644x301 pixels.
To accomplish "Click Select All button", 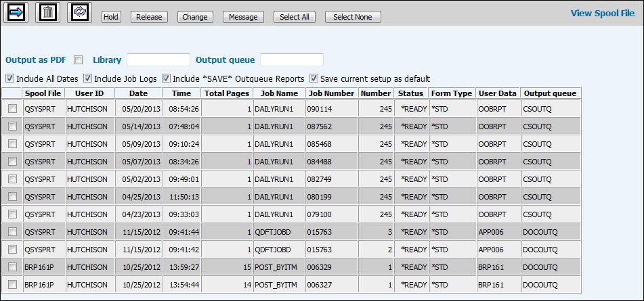I will pyautogui.click(x=294, y=17).
